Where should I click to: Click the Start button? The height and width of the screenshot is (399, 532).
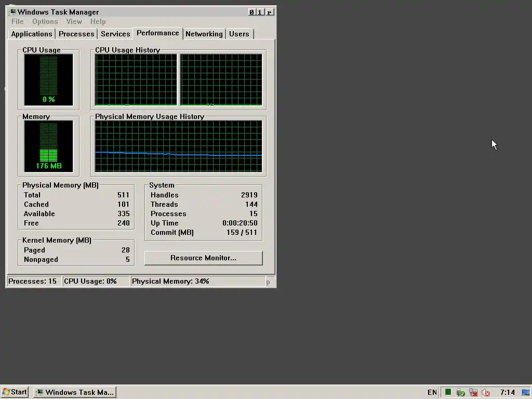pos(15,392)
